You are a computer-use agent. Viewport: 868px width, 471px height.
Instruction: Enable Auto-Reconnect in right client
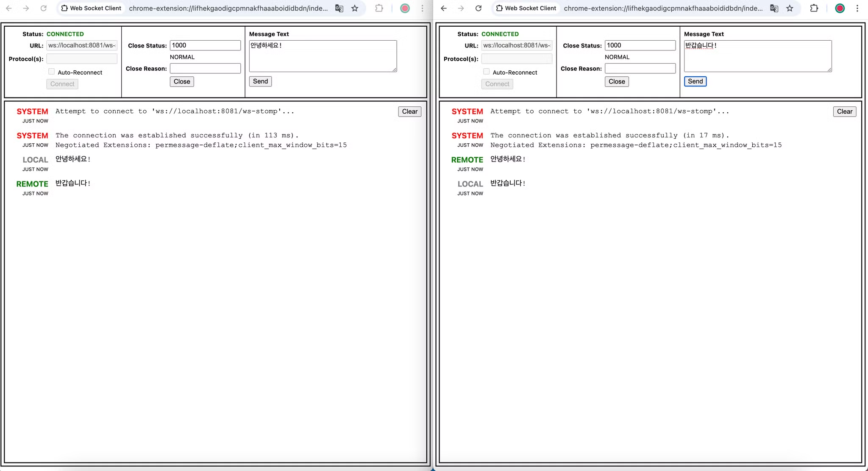pyautogui.click(x=487, y=72)
